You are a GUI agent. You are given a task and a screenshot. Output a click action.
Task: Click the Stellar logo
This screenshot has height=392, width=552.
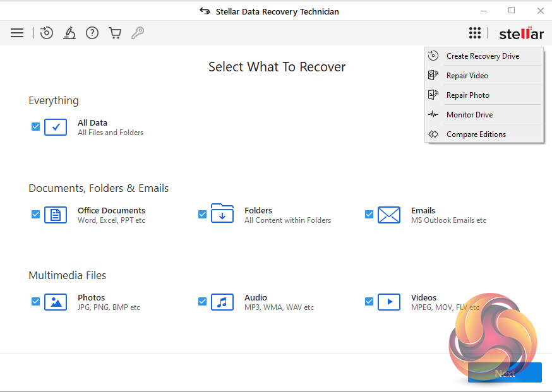point(521,33)
